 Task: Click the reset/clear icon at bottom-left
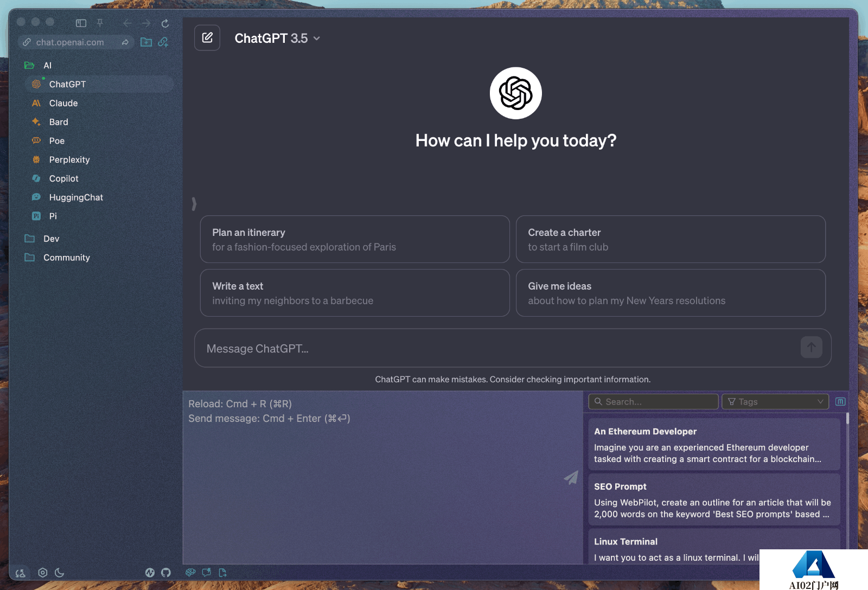tap(21, 573)
